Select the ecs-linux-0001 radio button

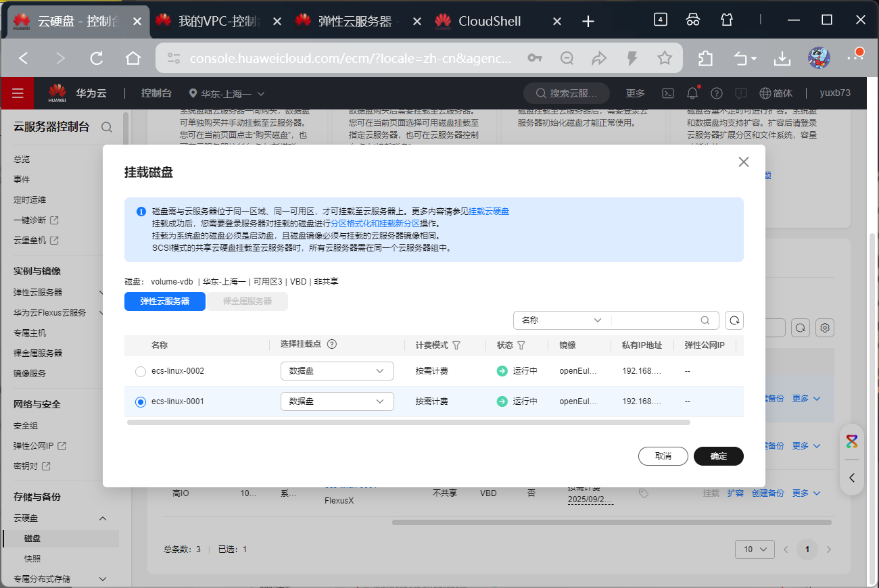[141, 401]
